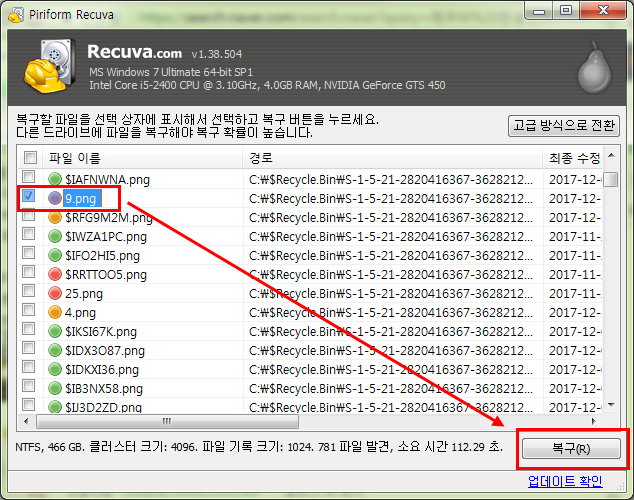
Task: Close the Piriform Recuva window
Action: pos(603,11)
